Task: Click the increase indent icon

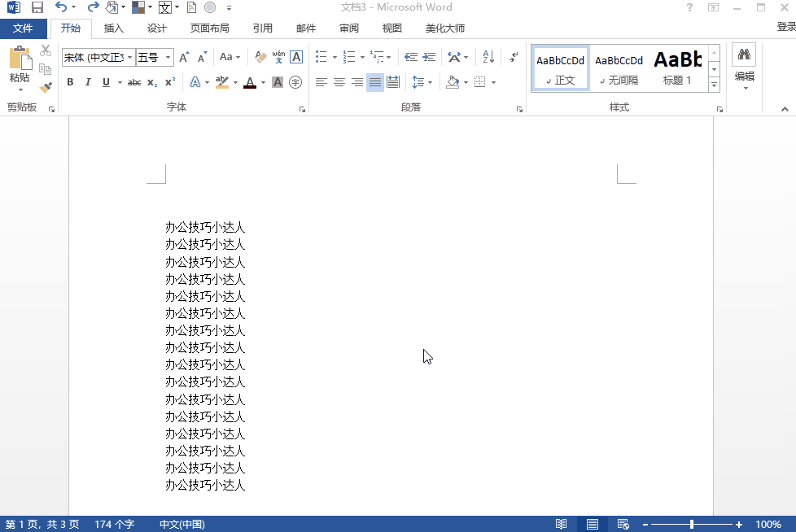Action: [x=429, y=57]
